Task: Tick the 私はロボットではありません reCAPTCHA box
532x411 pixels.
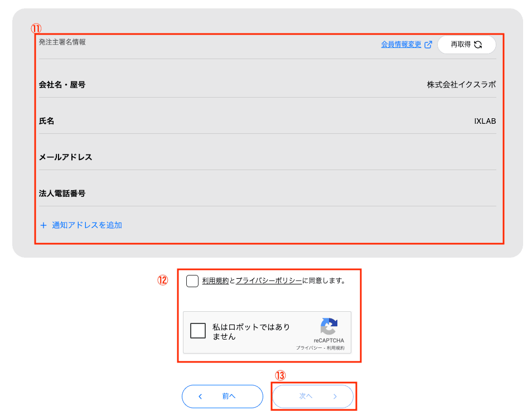Action: (x=198, y=331)
